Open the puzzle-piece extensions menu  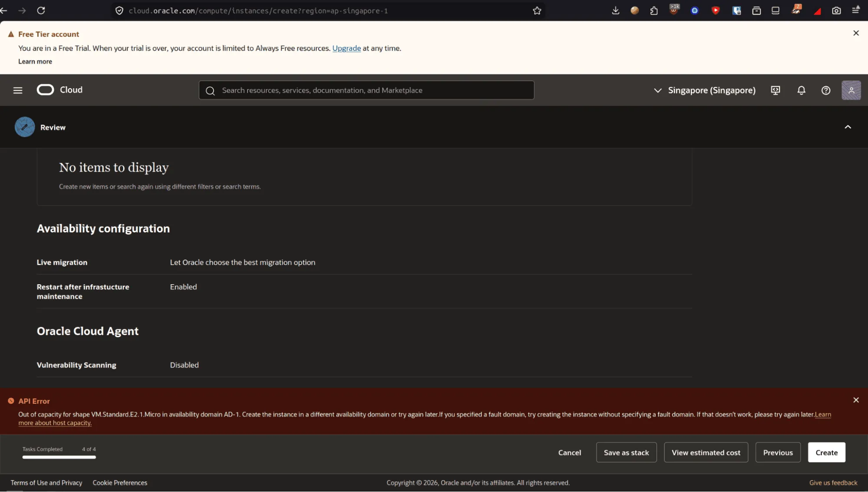pos(654,10)
